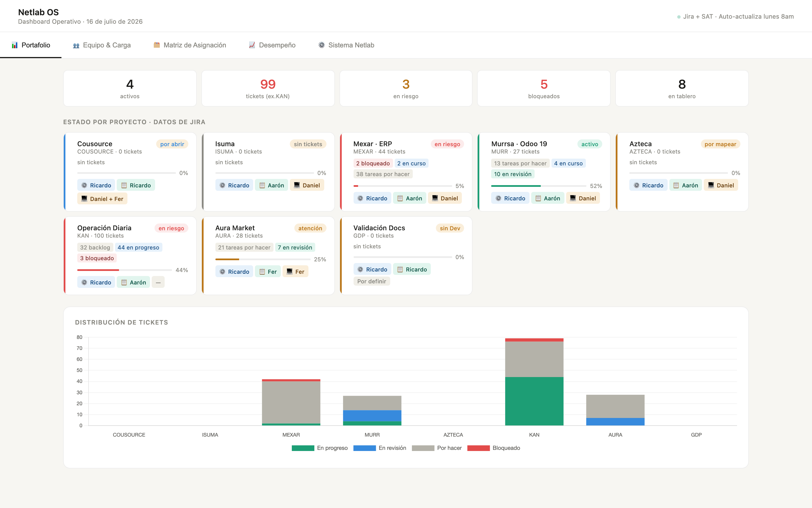Viewport: 812px width, 508px height.
Task: Click Aura Market progress bar at 25%
Action: pos(263,259)
